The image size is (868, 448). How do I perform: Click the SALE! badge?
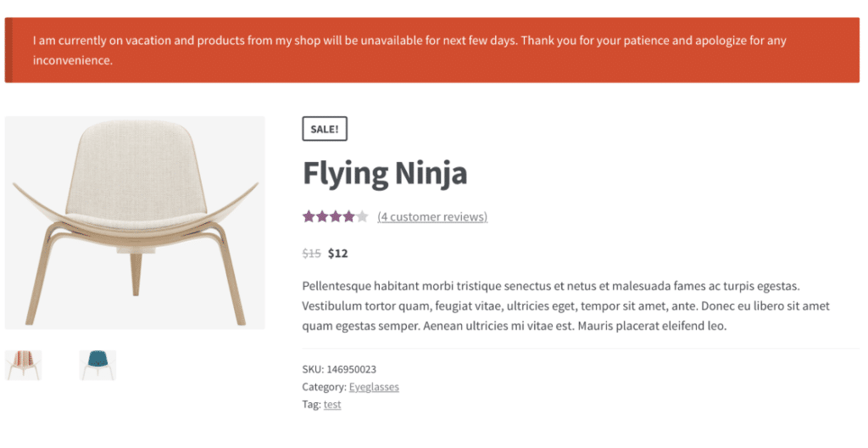pyautogui.click(x=325, y=129)
